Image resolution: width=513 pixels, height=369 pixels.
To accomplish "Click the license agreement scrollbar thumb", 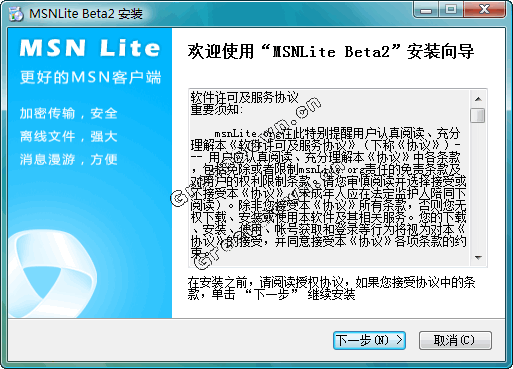I will click(x=478, y=115).
